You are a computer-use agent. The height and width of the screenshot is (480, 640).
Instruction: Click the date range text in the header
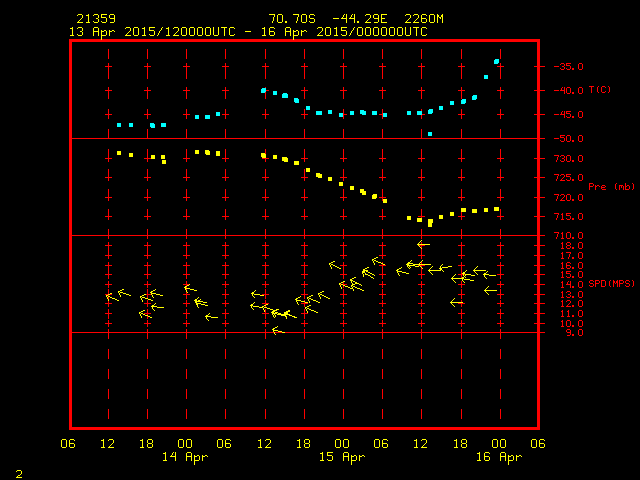click(248, 32)
